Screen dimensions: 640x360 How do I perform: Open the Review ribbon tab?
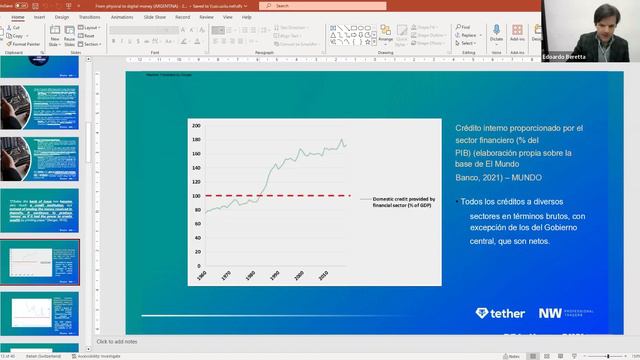207,17
